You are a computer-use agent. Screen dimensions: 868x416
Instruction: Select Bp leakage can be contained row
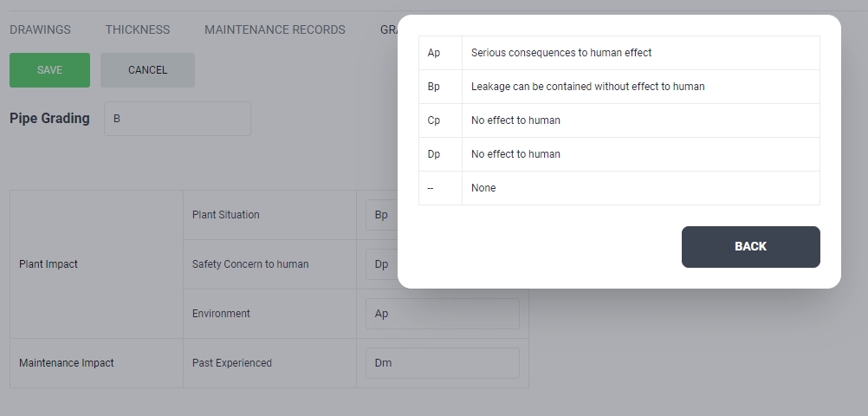[619, 87]
